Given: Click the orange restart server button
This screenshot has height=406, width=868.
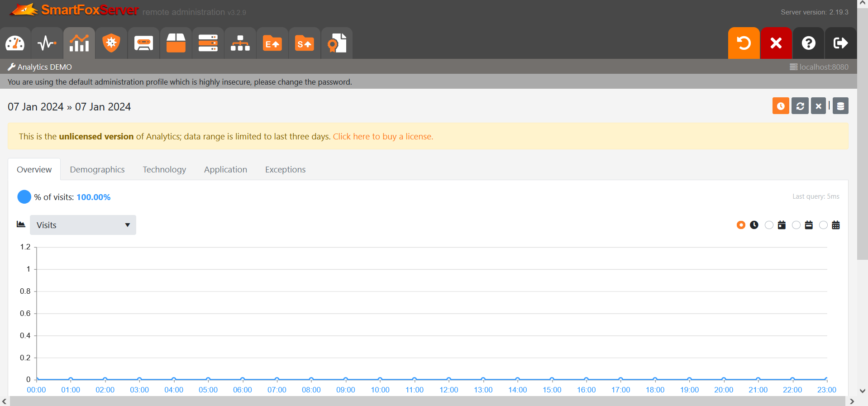Looking at the screenshot, I should (744, 43).
